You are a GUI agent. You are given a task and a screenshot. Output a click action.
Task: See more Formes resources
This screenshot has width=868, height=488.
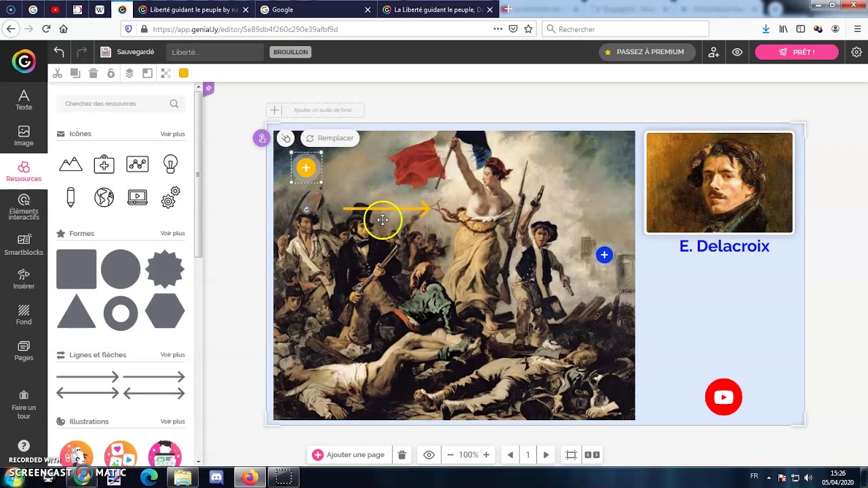pyautogui.click(x=172, y=233)
